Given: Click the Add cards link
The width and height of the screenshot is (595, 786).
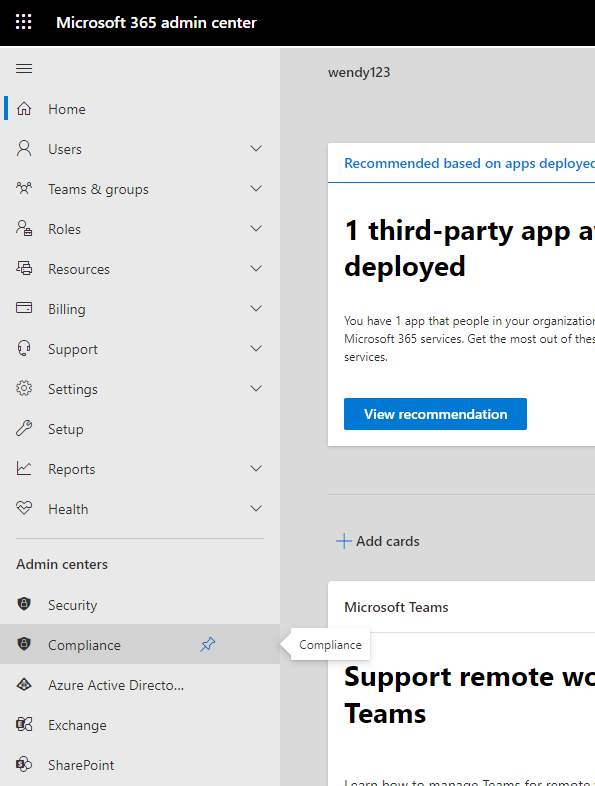Looking at the screenshot, I should pos(378,541).
